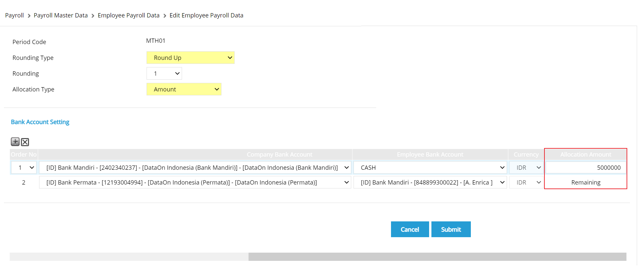Expand the Allocation Type dropdown
This screenshot has width=644, height=275.
tap(184, 89)
